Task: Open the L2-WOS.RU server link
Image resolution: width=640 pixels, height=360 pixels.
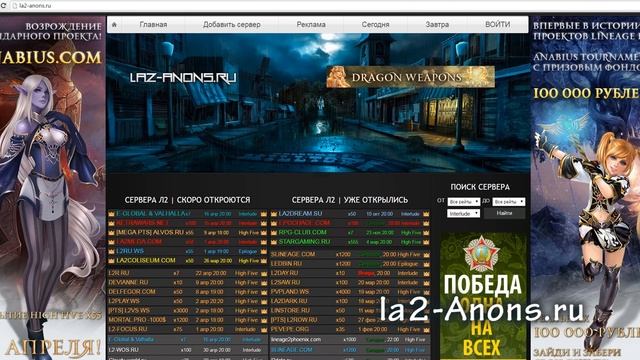Action: tap(124, 350)
